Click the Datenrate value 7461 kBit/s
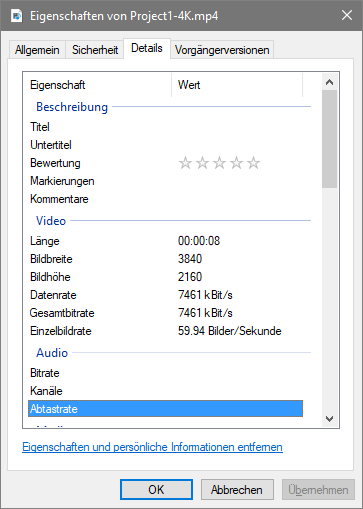 pyautogui.click(x=205, y=295)
